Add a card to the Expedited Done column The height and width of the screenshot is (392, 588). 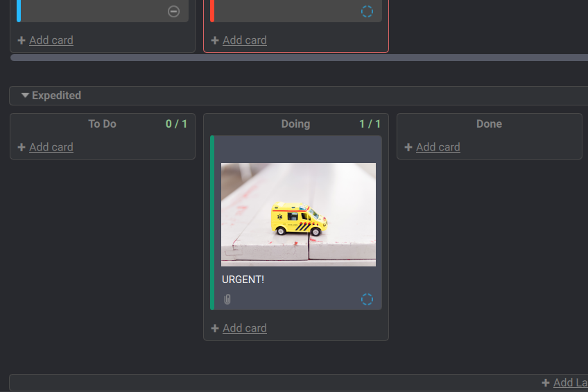click(x=438, y=147)
